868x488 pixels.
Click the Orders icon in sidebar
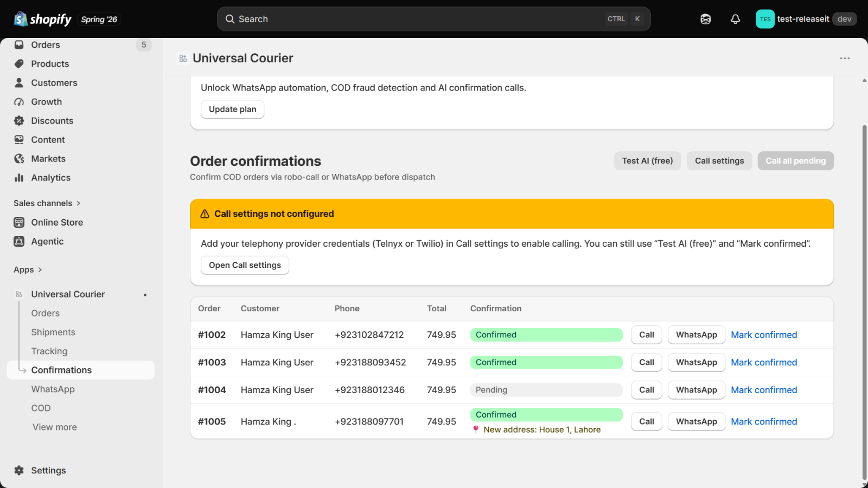point(19,44)
